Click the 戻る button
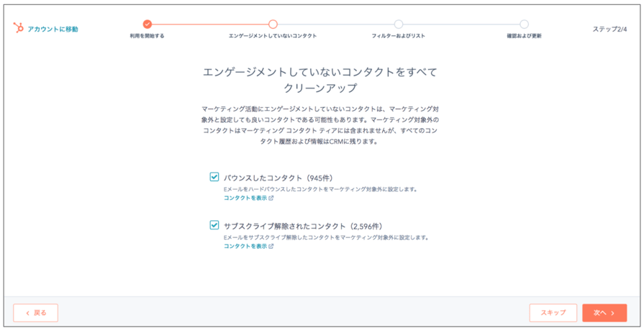The height and width of the screenshot is (333, 644). click(36, 313)
